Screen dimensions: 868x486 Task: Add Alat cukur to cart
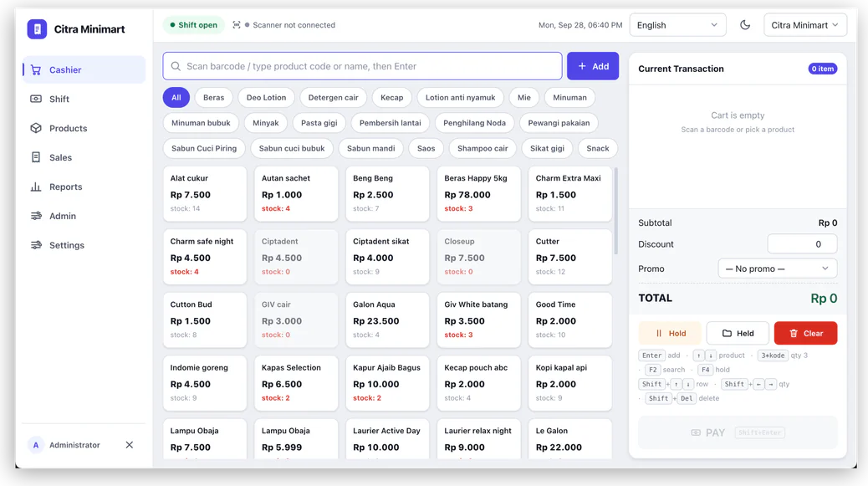point(205,194)
